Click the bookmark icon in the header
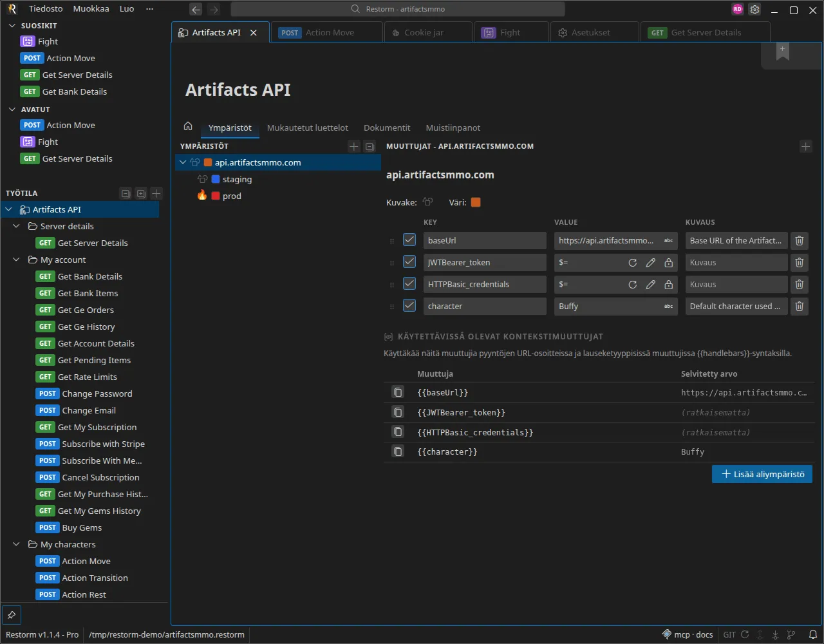Viewport: 824px width, 644px height. (x=783, y=53)
